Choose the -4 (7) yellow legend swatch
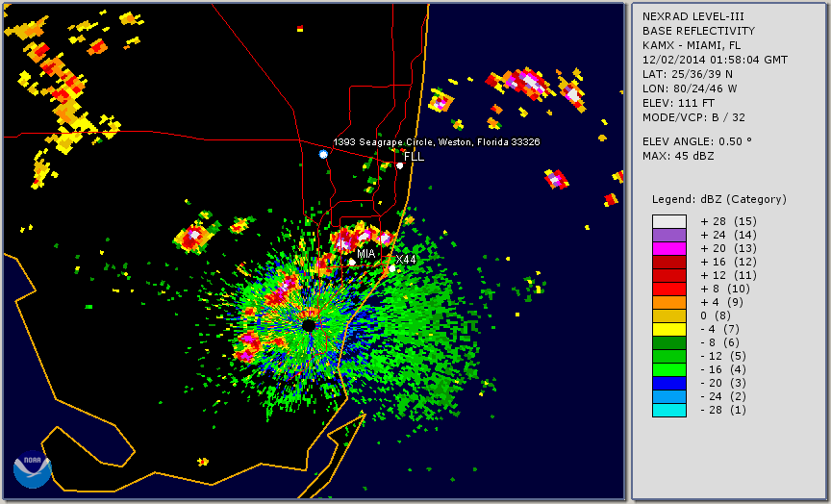 pyautogui.click(x=669, y=330)
